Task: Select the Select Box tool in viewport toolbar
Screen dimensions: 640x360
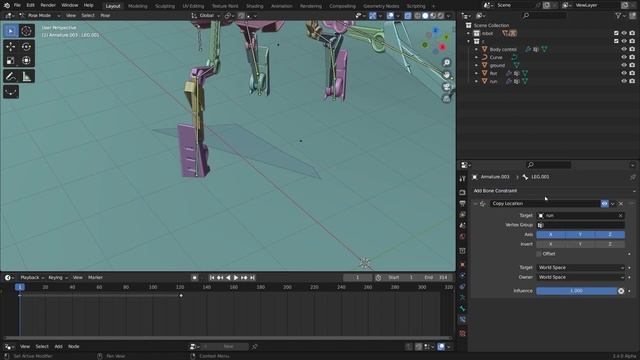Action: (x=11, y=31)
